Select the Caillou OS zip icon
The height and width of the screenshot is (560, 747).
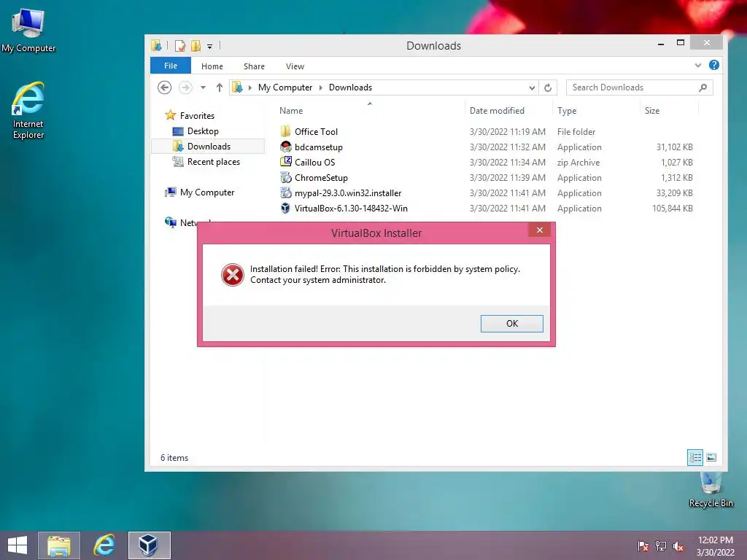(285, 162)
